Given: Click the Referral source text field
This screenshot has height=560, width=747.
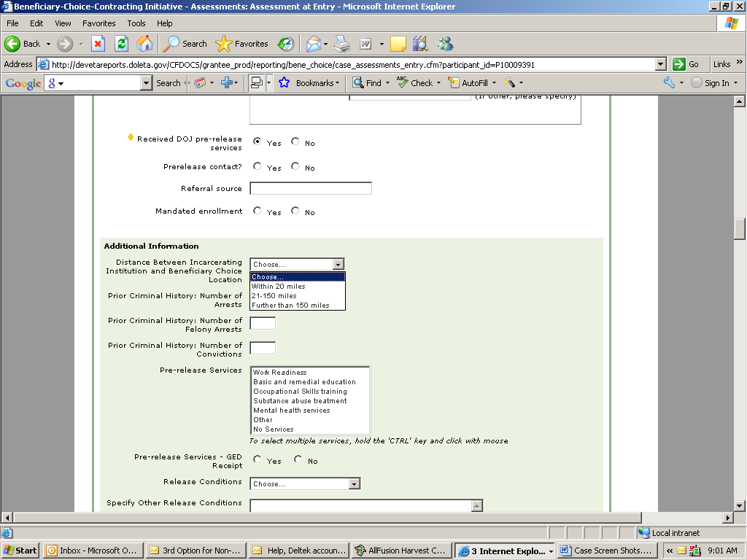Looking at the screenshot, I should coord(311,189).
